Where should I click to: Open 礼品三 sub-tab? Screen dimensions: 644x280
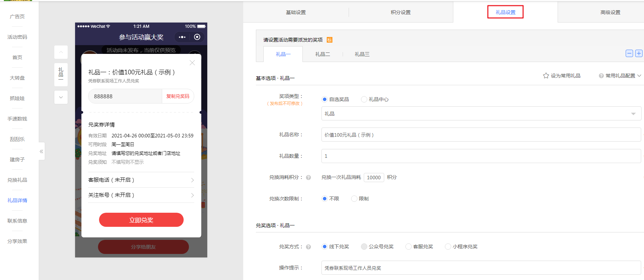[x=362, y=54]
